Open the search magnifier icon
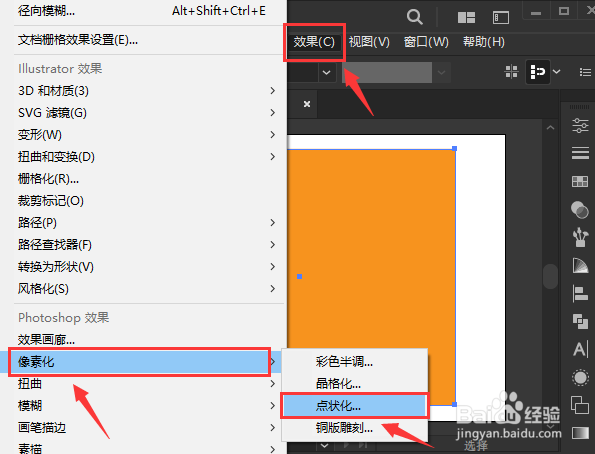This screenshot has width=595, height=454. [x=414, y=17]
